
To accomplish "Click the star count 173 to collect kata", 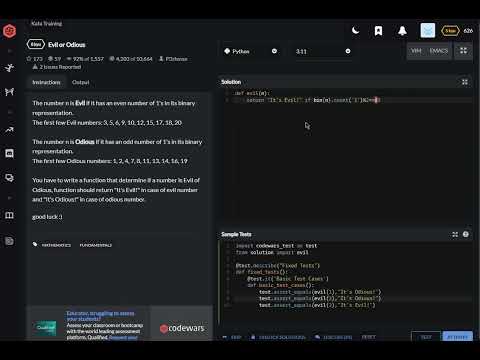I will point(35,59).
